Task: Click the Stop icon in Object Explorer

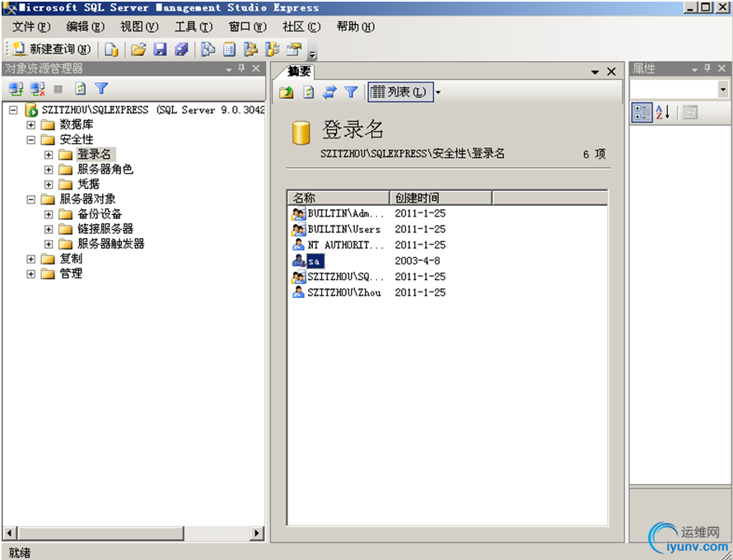Action: pos(58,89)
